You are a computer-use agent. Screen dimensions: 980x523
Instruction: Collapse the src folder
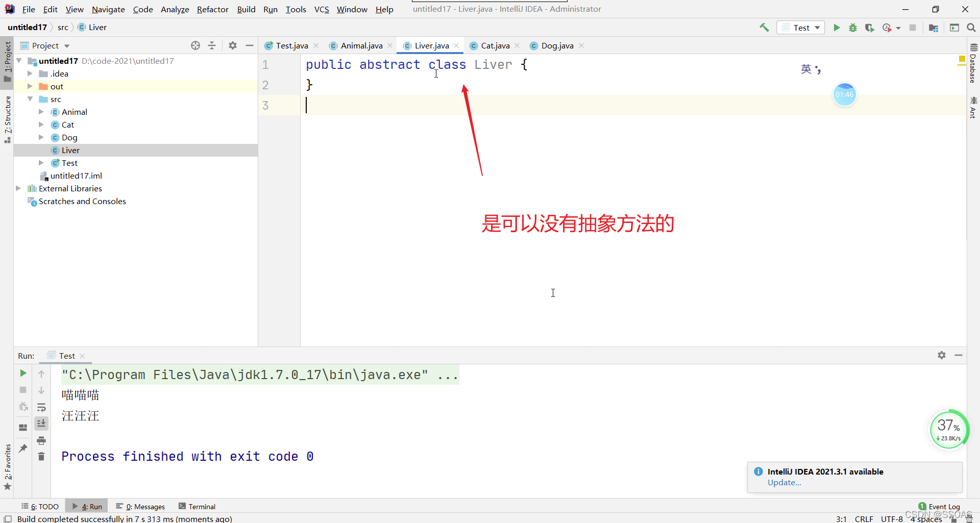[30, 99]
